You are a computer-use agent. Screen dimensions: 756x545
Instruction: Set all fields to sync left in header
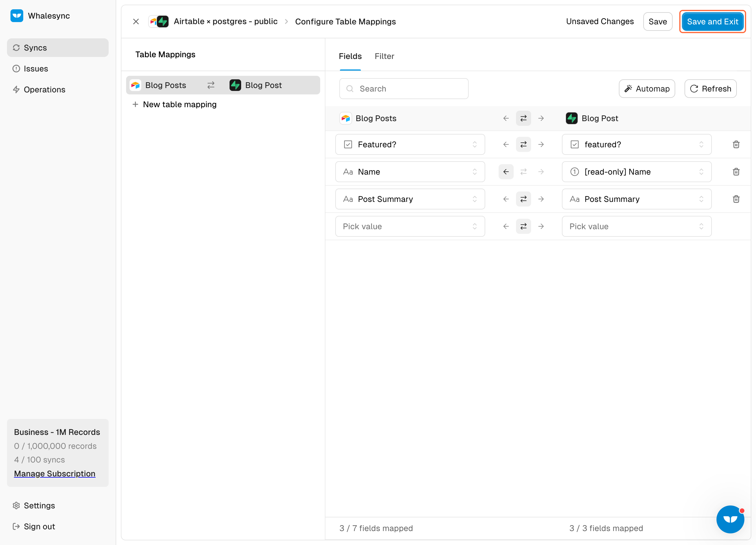click(x=506, y=118)
